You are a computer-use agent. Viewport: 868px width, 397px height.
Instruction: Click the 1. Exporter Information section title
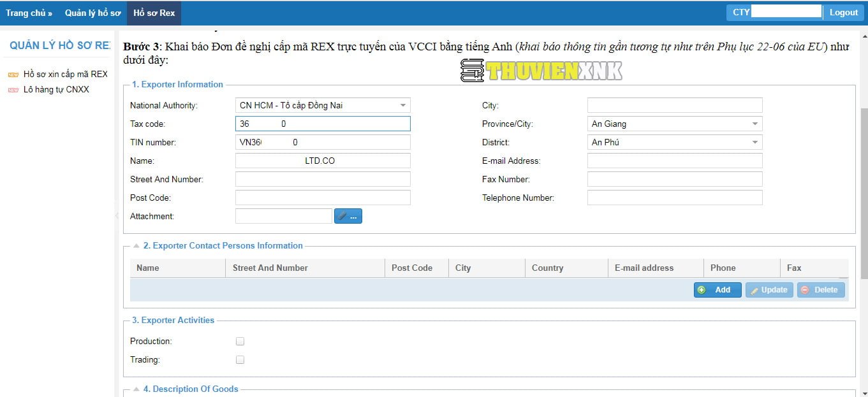click(x=177, y=84)
